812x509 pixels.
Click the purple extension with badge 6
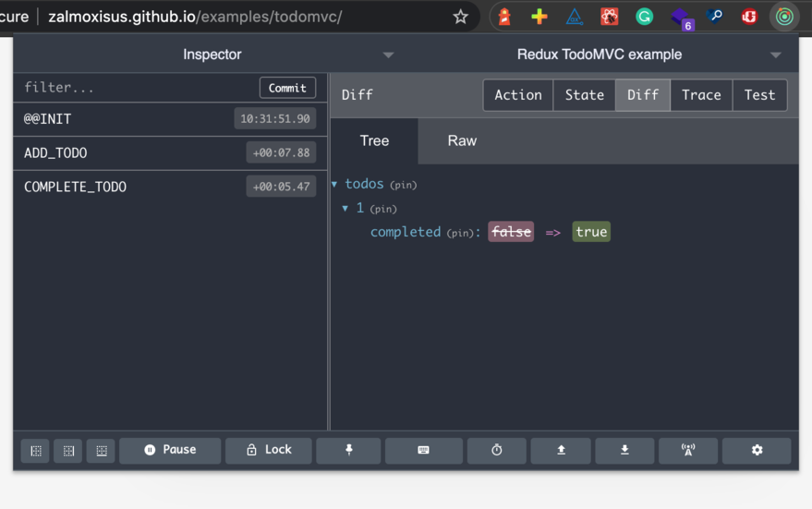point(681,18)
